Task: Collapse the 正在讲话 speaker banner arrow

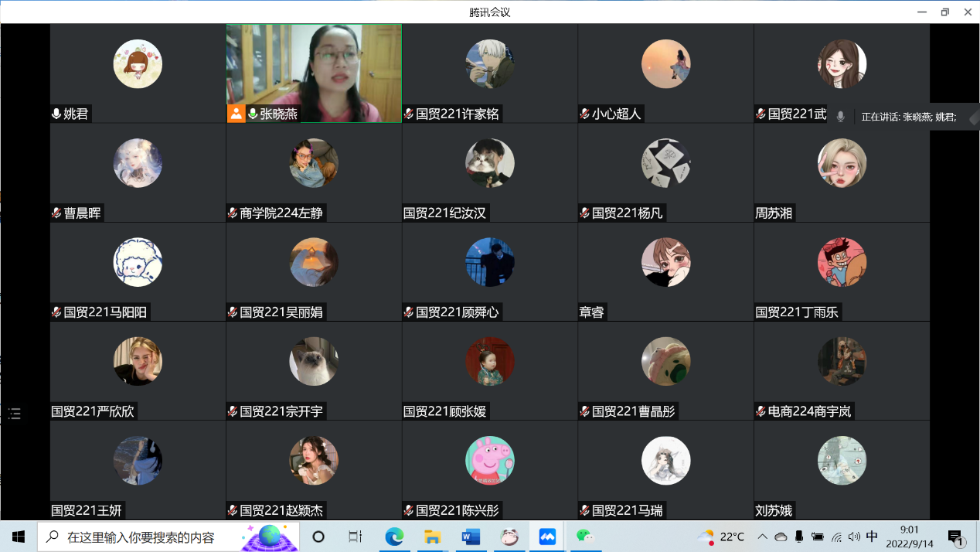Action: coord(973,118)
